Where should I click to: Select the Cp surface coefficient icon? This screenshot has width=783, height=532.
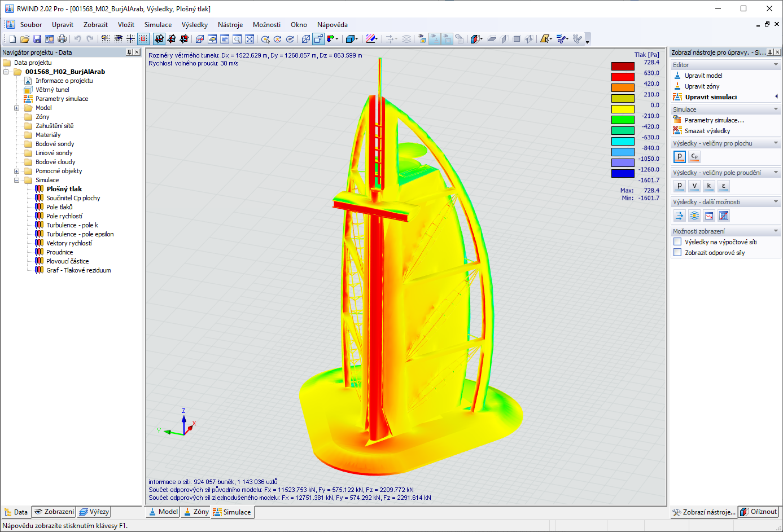tap(694, 156)
